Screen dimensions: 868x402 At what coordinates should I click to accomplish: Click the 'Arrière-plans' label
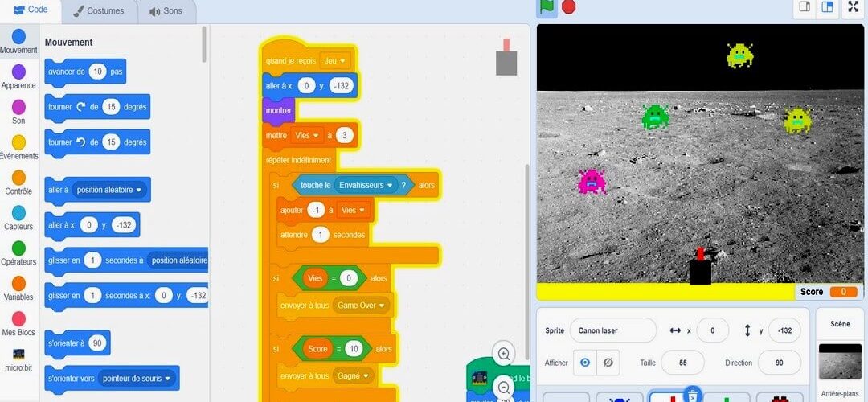(x=840, y=394)
